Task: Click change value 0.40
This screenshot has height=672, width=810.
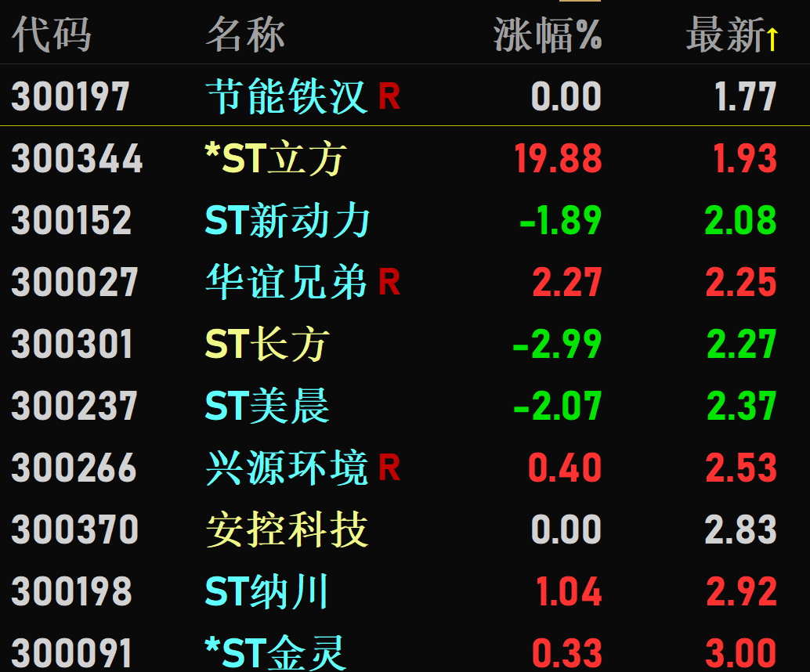Action: tap(565, 468)
